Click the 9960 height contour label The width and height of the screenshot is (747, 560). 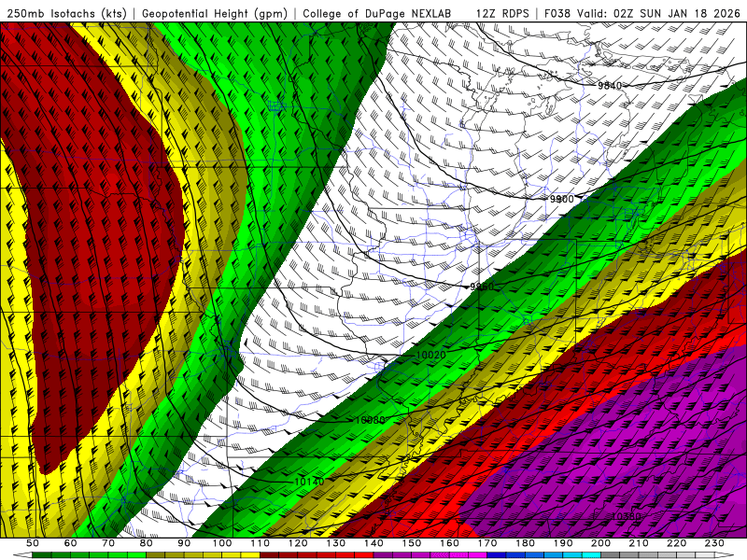coord(482,287)
